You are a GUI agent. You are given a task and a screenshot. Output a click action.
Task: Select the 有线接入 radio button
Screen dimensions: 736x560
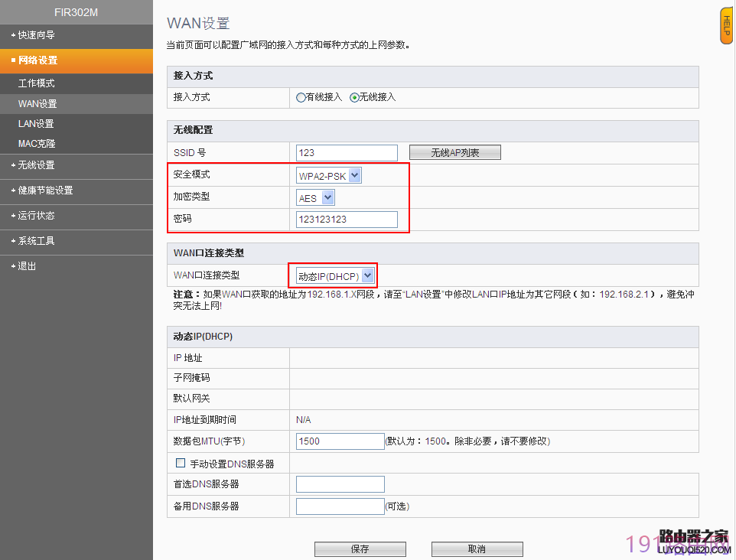point(301,98)
